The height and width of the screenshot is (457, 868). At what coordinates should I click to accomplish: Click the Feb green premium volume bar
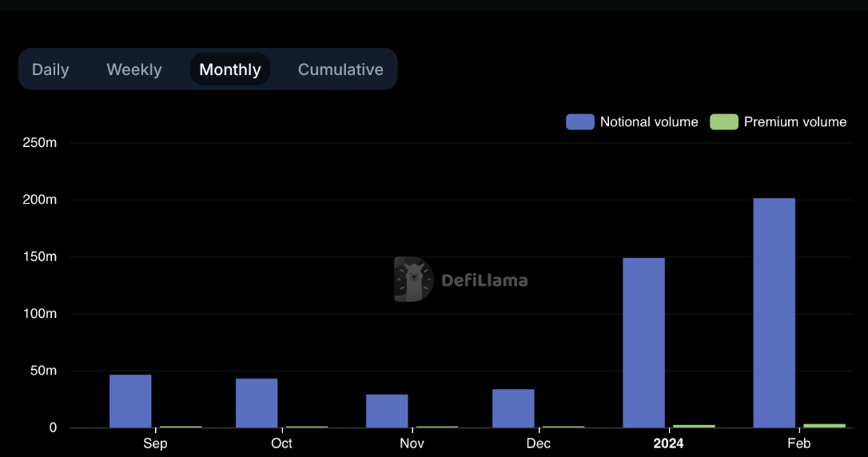pos(824,426)
